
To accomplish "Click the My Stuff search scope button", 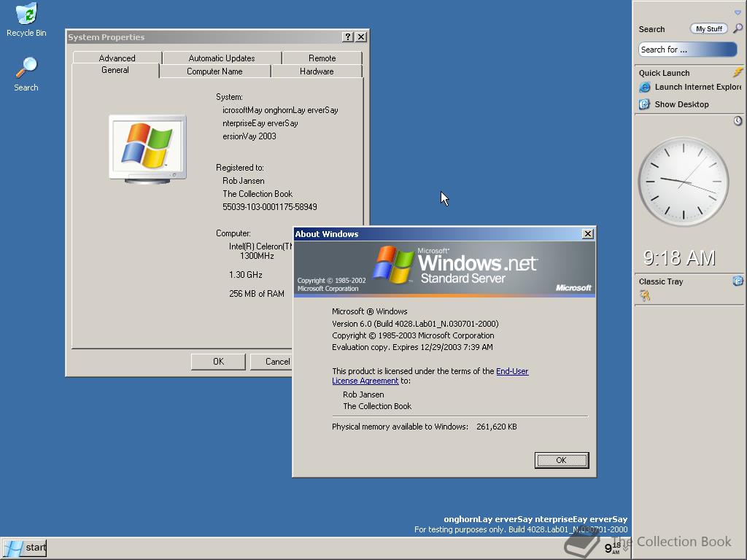I will click(x=709, y=28).
